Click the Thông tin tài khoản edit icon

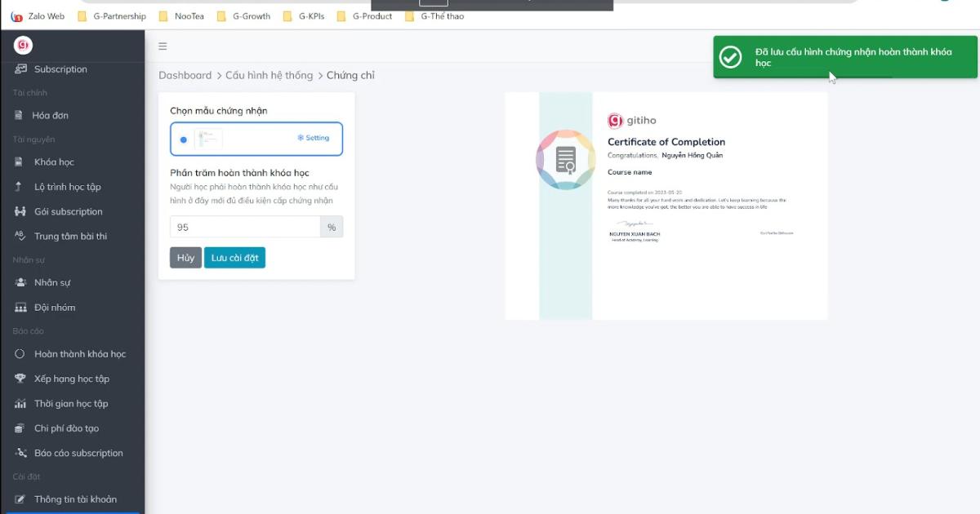tap(20, 499)
